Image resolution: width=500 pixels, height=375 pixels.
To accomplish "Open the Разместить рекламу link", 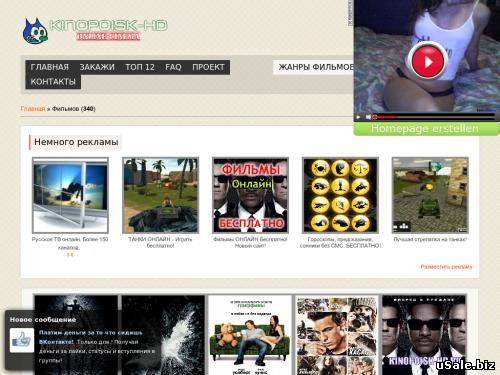I will tap(446, 267).
